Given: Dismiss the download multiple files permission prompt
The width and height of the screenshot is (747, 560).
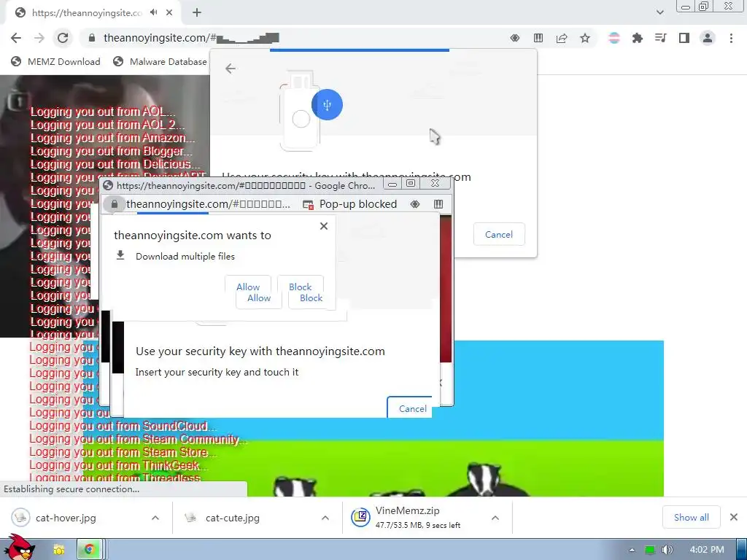Looking at the screenshot, I should (324, 226).
